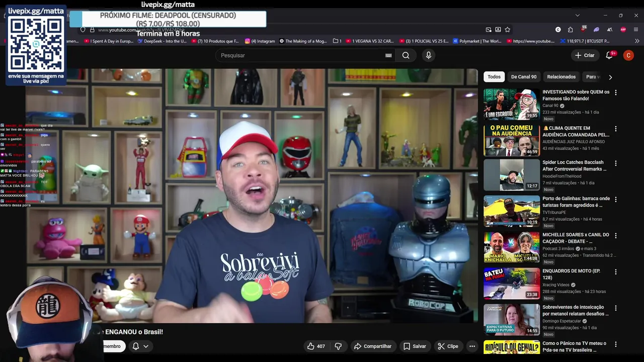Visit Domingo Espetacular channel link

pos(561,321)
